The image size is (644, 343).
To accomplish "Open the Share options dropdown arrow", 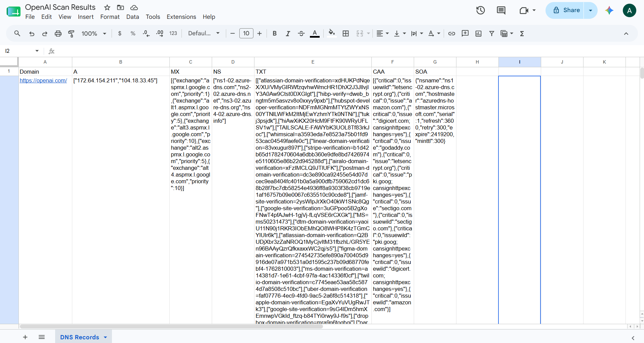I will coord(591,10).
